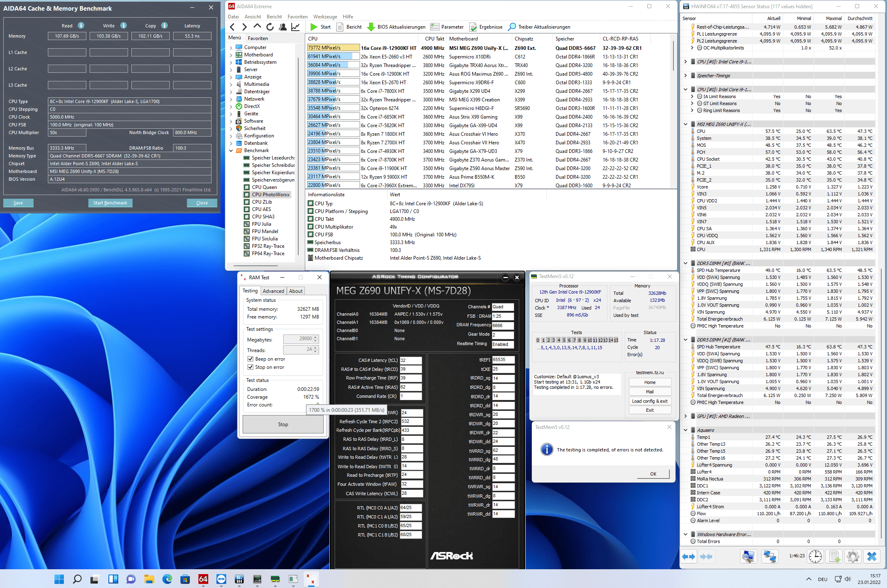
Task: Uncheck the Stop on error checkbox
Action: click(250, 367)
